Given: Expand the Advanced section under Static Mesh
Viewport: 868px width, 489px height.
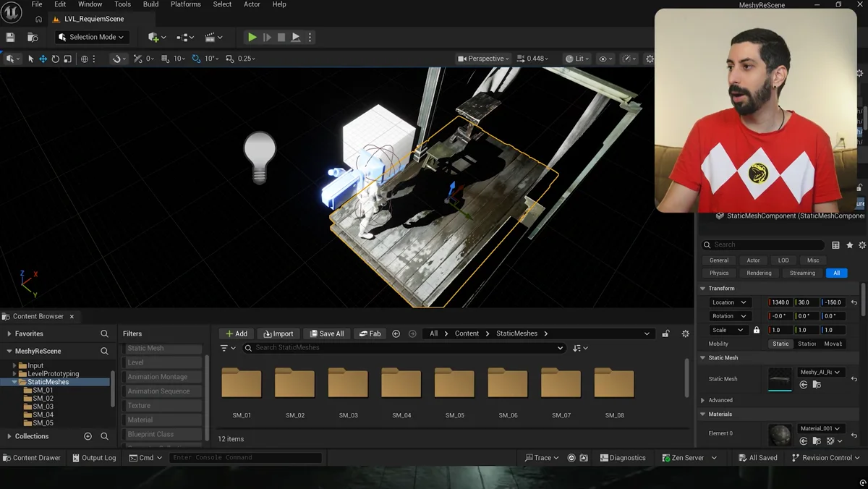Looking at the screenshot, I should click(x=702, y=400).
